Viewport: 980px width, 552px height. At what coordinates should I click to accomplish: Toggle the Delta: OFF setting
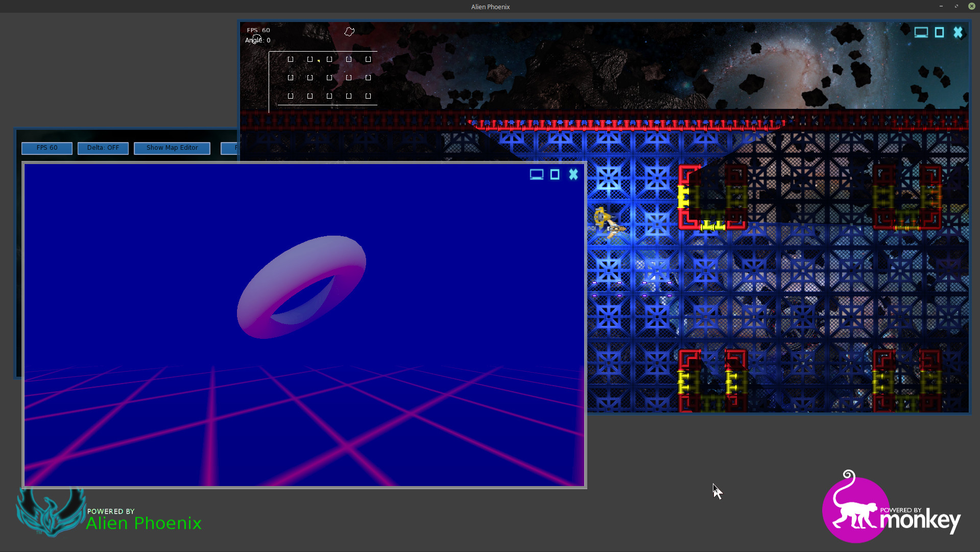[103, 148]
